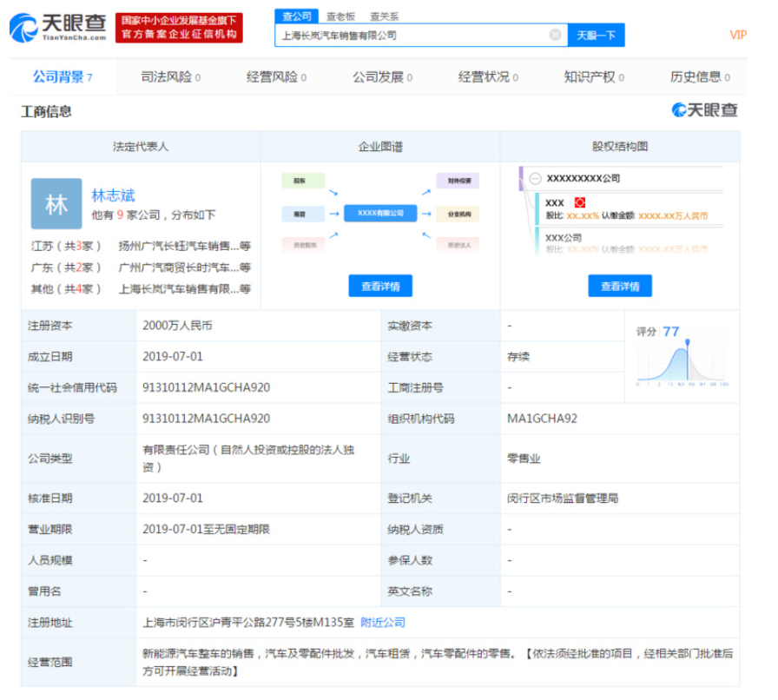Click 查看详情 under the 股权结构图 panel

click(620, 287)
